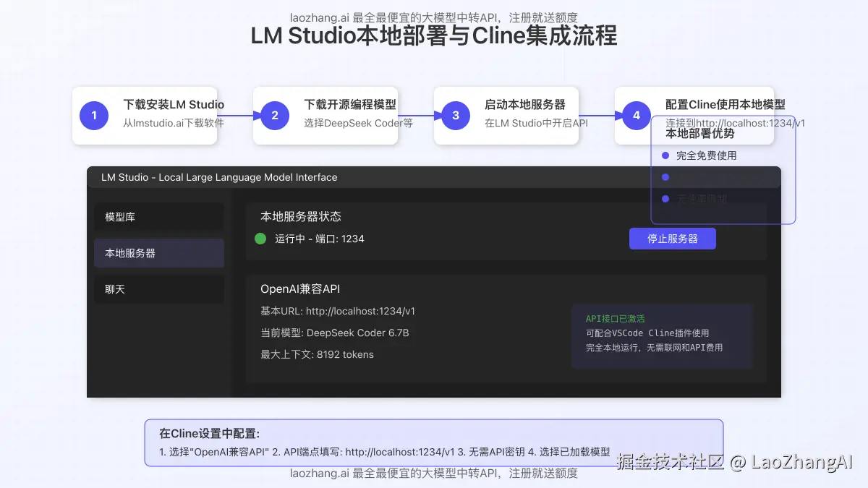Switch to the 聊天 sidebar tab

click(x=158, y=289)
